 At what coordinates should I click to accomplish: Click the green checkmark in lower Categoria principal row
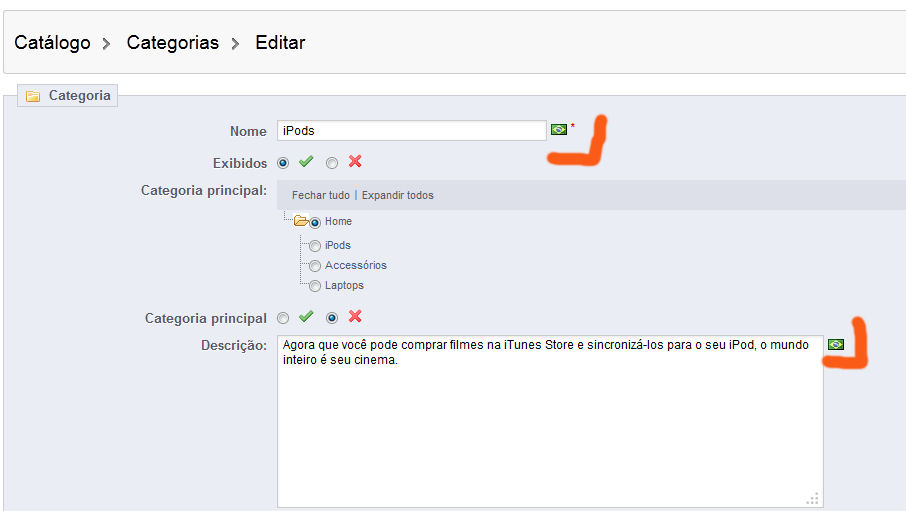[306, 316]
